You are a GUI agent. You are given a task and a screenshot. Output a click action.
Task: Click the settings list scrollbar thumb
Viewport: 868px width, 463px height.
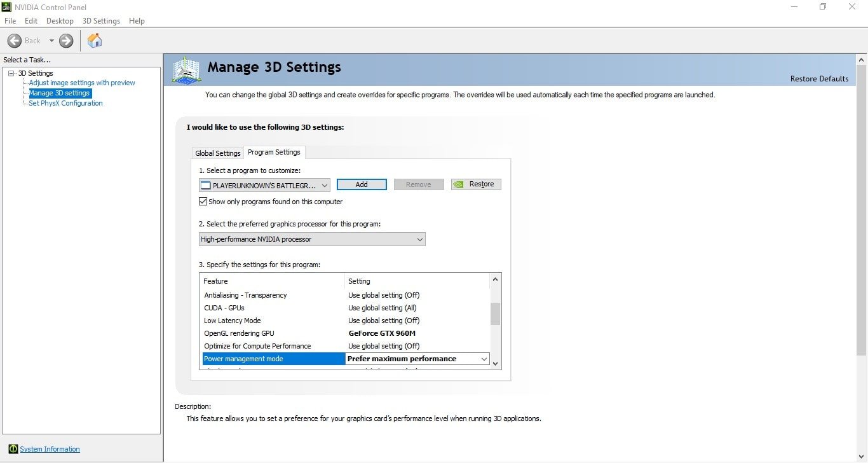(496, 314)
